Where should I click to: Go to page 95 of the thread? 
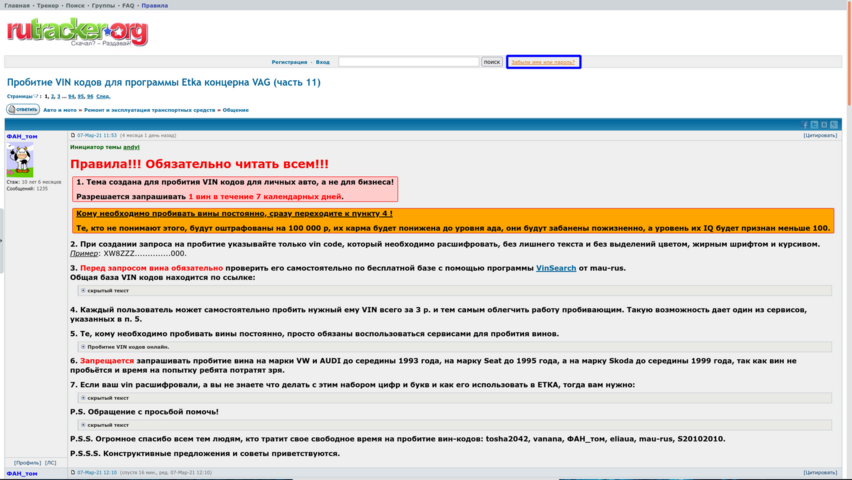[80, 96]
